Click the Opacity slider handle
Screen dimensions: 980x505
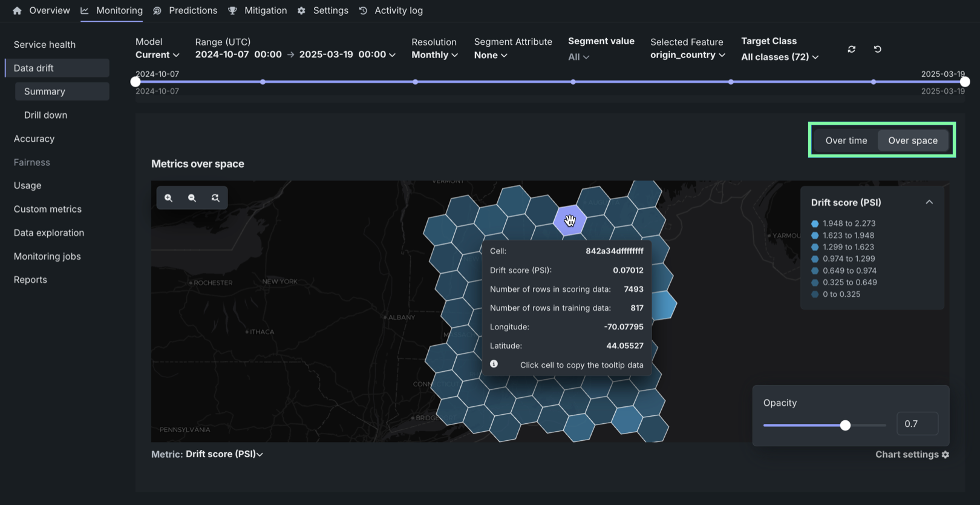click(845, 425)
